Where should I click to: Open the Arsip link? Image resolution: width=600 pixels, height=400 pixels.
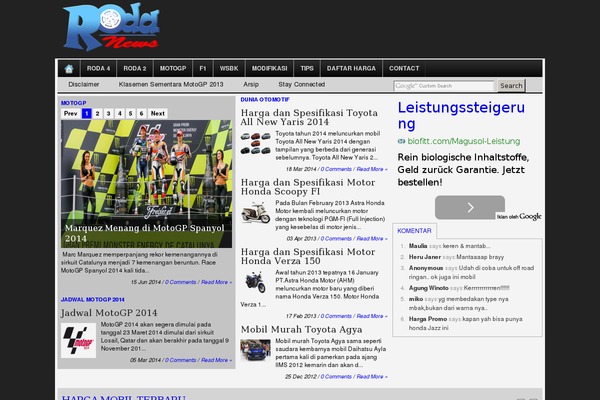pyautogui.click(x=251, y=84)
